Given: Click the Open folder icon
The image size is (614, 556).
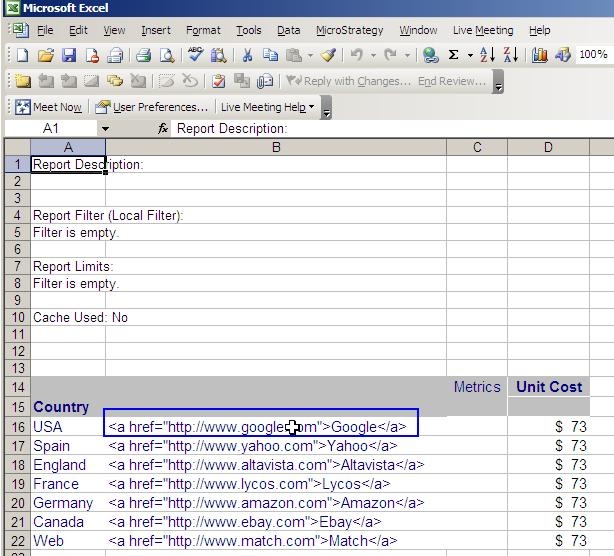Looking at the screenshot, I should (46, 56).
